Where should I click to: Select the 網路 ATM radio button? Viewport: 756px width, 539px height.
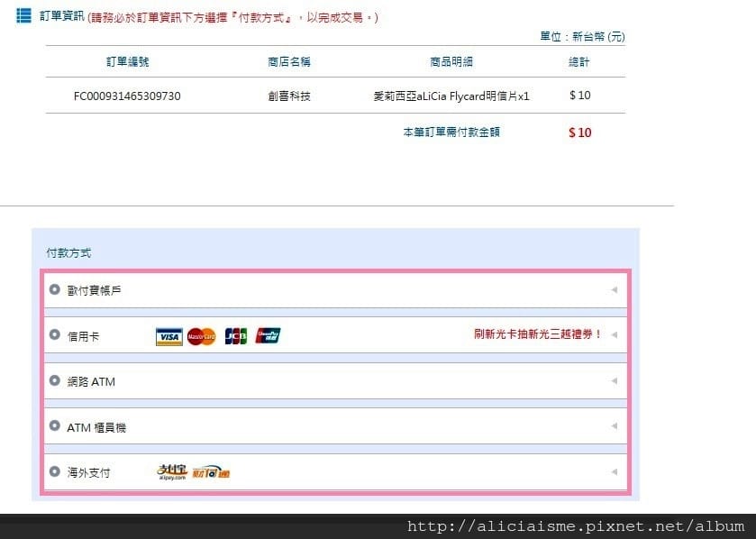[54, 379]
